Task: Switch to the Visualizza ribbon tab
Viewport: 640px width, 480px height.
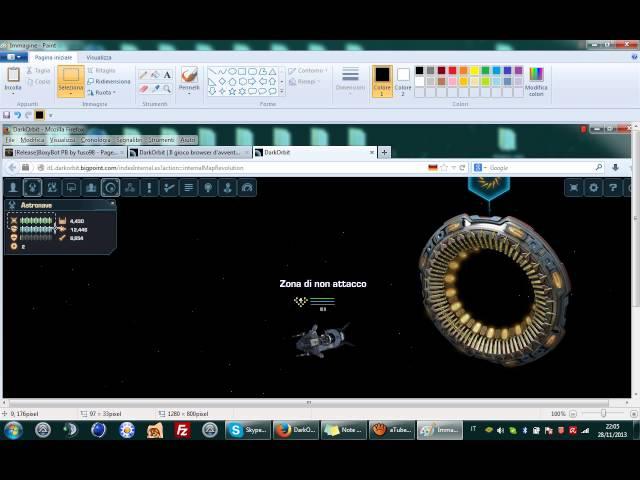Action: click(x=99, y=58)
